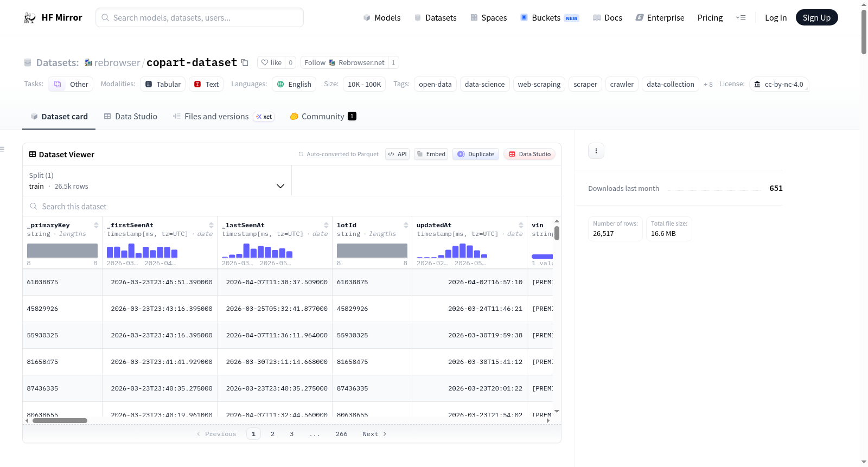
Task: Sort the _firstSeenAt column
Action: [211, 225]
